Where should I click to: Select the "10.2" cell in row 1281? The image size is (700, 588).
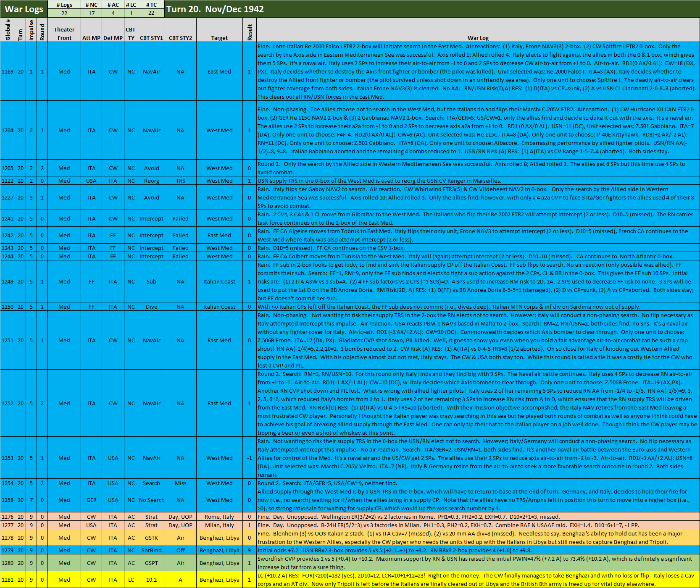tap(151, 580)
